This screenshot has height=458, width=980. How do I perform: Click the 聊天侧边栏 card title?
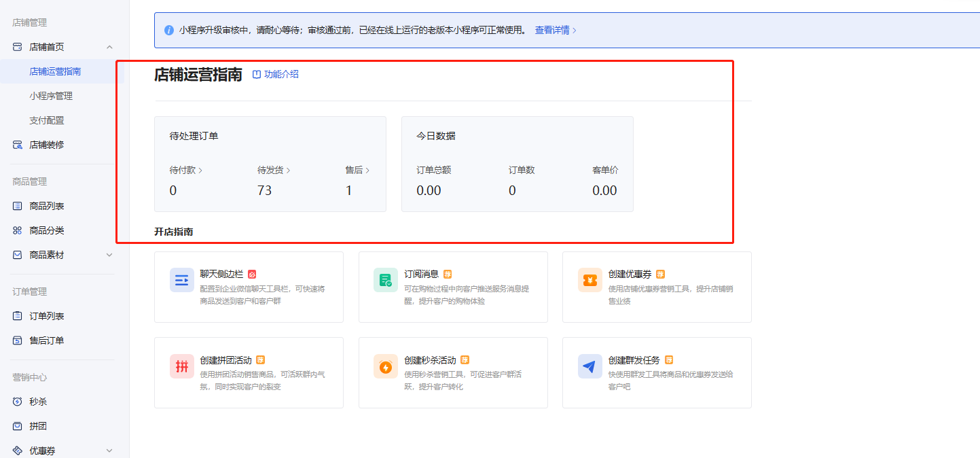pos(221,275)
